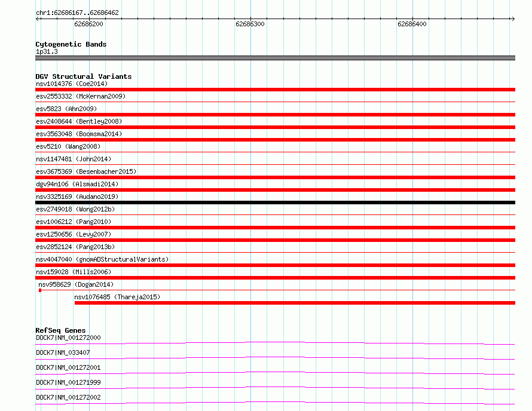The height and width of the screenshot is (411, 532).
Task: Click the gray 1p31.3 cytoband bar
Action: (x=275, y=58)
